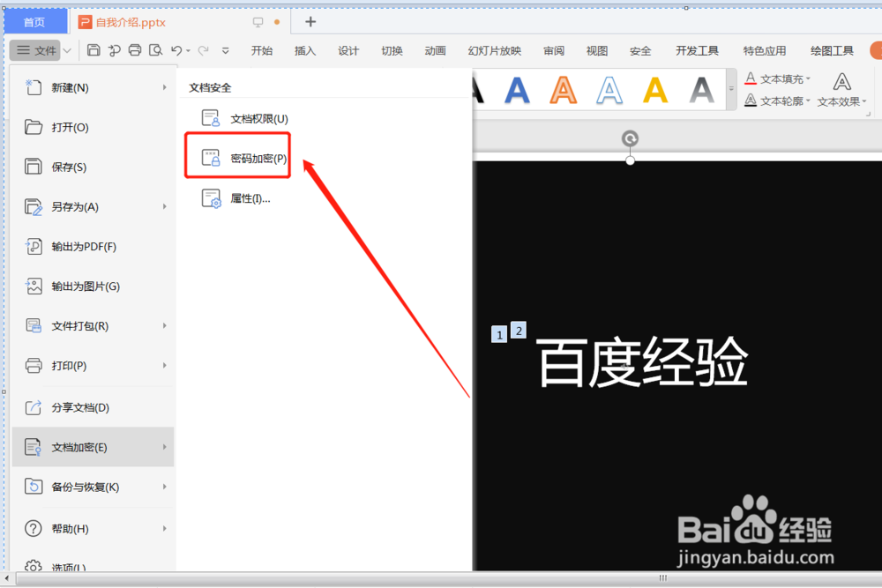Viewport: 882px width, 588px height.
Task: Open the 安全 ribbon tab
Action: pos(640,50)
